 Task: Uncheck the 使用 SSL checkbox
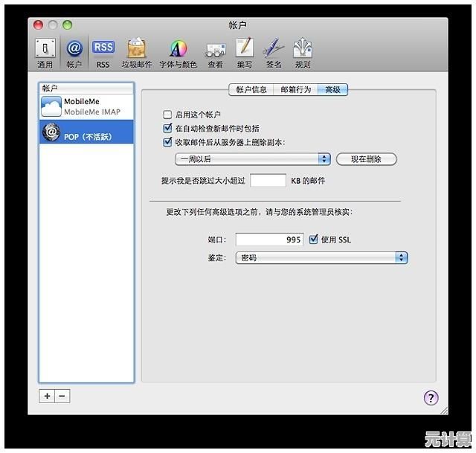coord(313,240)
